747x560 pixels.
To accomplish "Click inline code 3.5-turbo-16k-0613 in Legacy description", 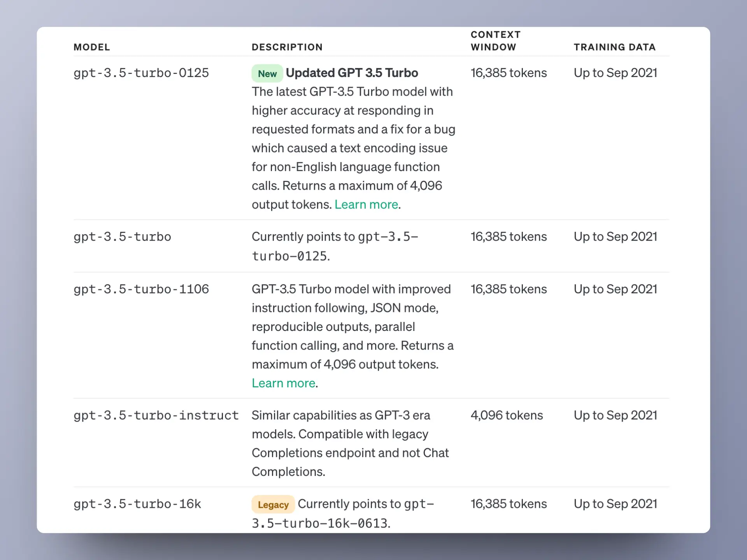I will click(320, 523).
